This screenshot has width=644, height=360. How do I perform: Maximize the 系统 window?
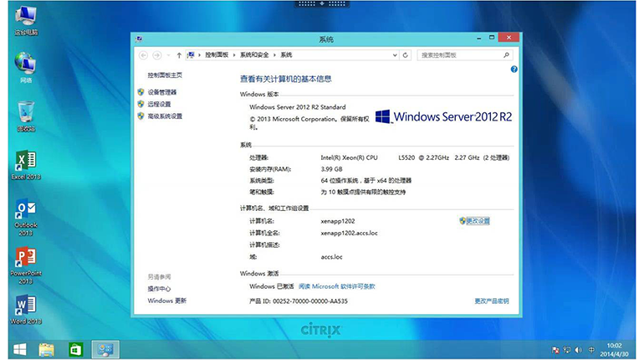click(x=492, y=38)
